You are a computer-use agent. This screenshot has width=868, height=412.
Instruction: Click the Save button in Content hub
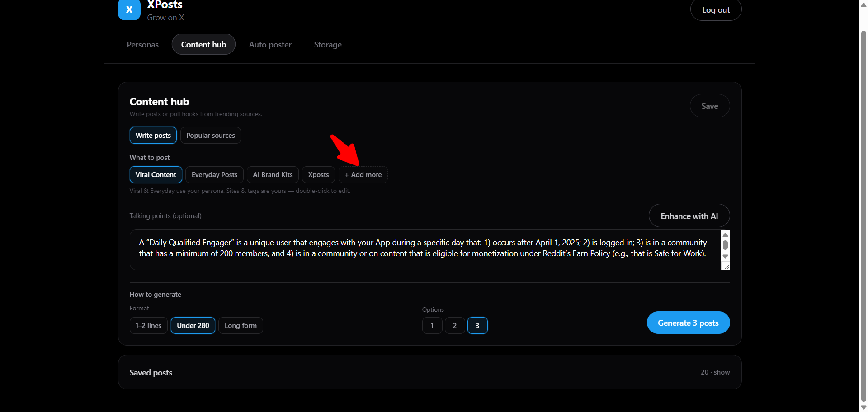(x=710, y=106)
